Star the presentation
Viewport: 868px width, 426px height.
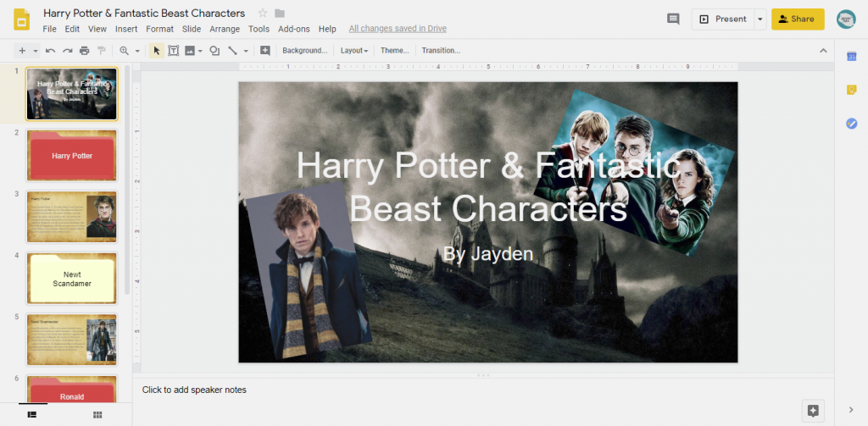[263, 14]
